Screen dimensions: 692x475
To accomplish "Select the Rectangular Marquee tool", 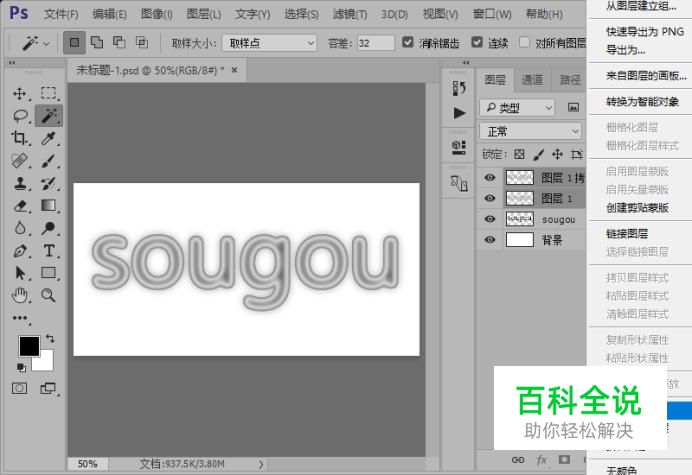I will 48,94.
